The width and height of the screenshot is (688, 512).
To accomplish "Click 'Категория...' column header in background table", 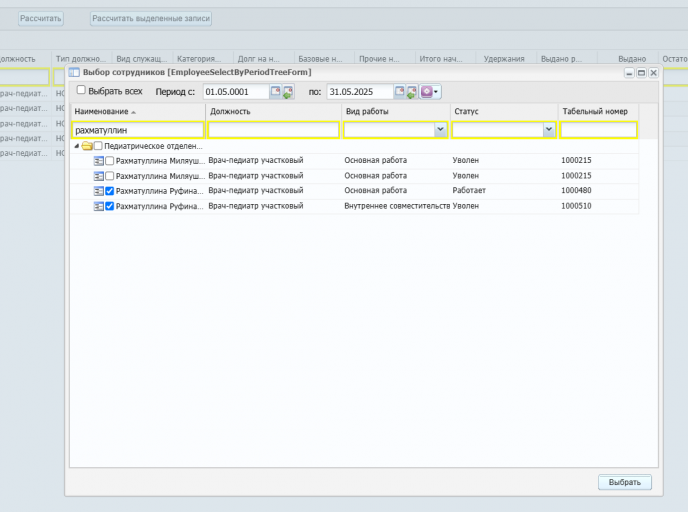I will tap(203, 59).
